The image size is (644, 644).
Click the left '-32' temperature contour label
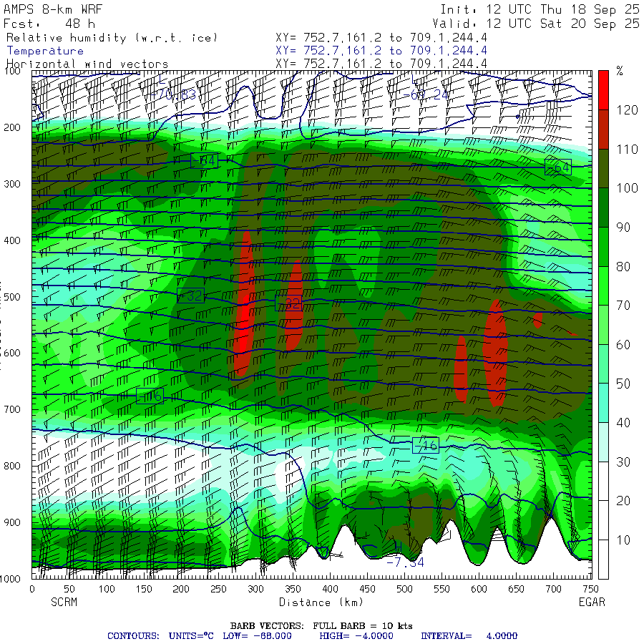click(x=190, y=296)
